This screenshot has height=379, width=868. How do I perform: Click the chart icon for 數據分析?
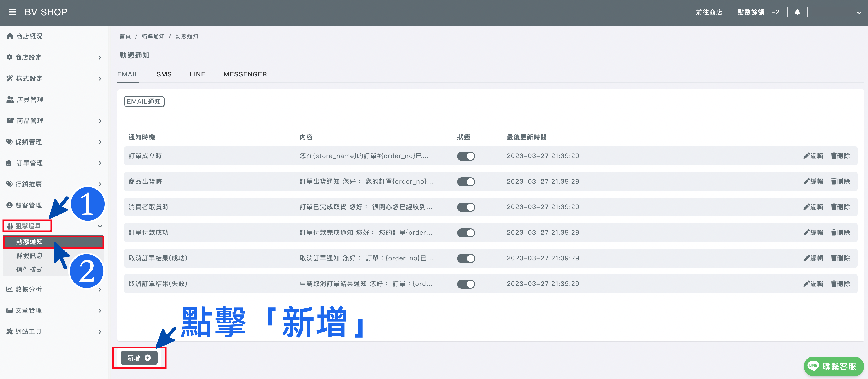tap(9, 289)
